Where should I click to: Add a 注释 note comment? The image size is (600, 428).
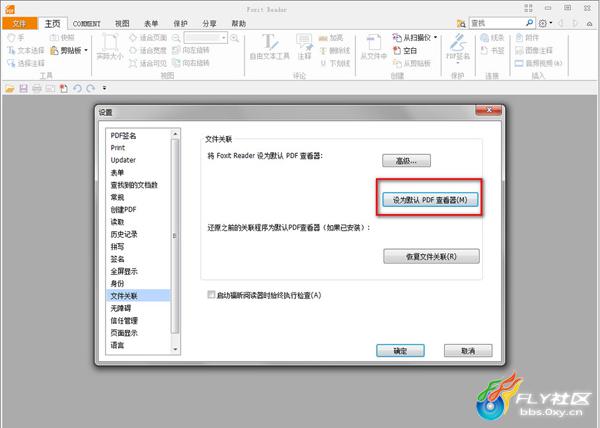tap(304, 47)
